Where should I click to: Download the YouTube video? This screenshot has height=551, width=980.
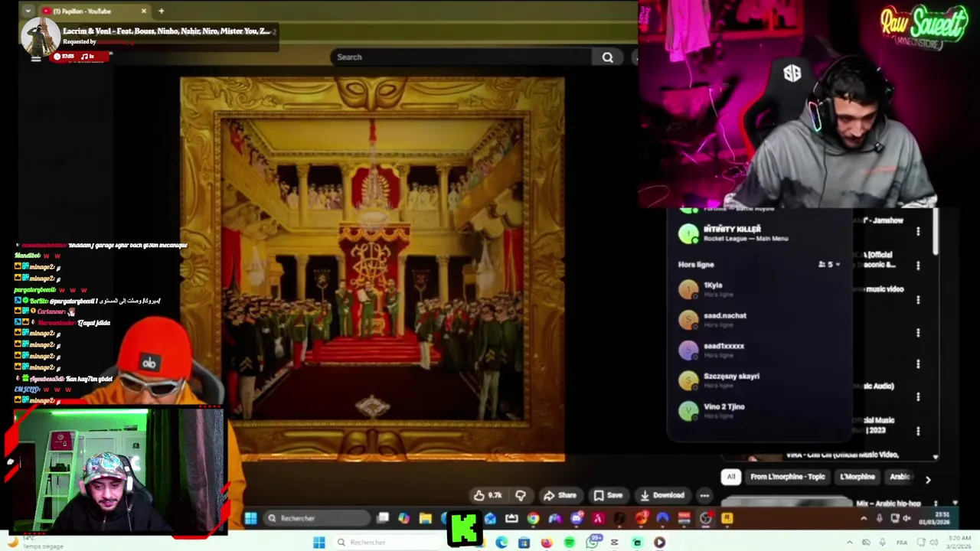661,495
